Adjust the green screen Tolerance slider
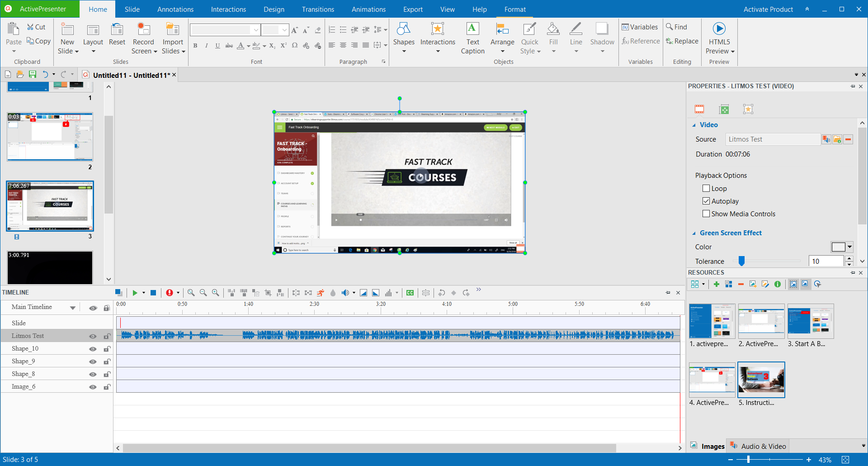 pyautogui.click(x=741, y=261)
